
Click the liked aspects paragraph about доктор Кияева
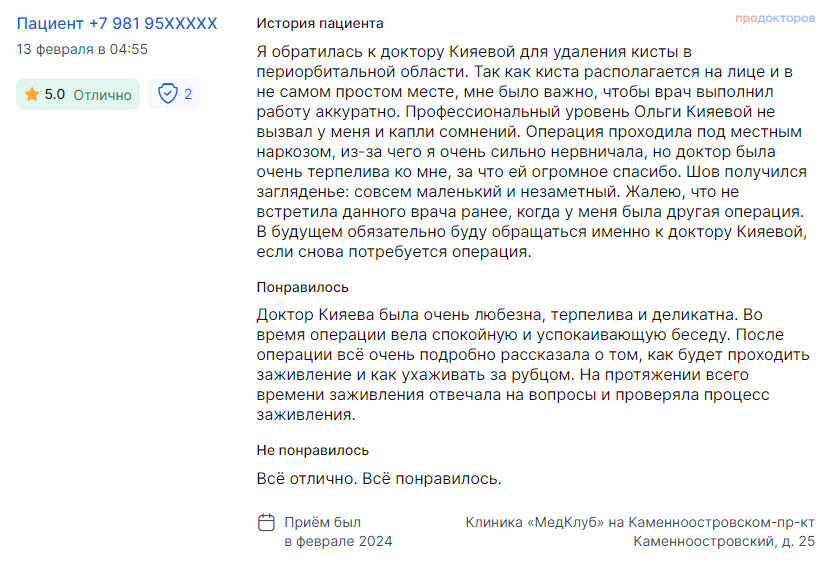pos(533,365)
